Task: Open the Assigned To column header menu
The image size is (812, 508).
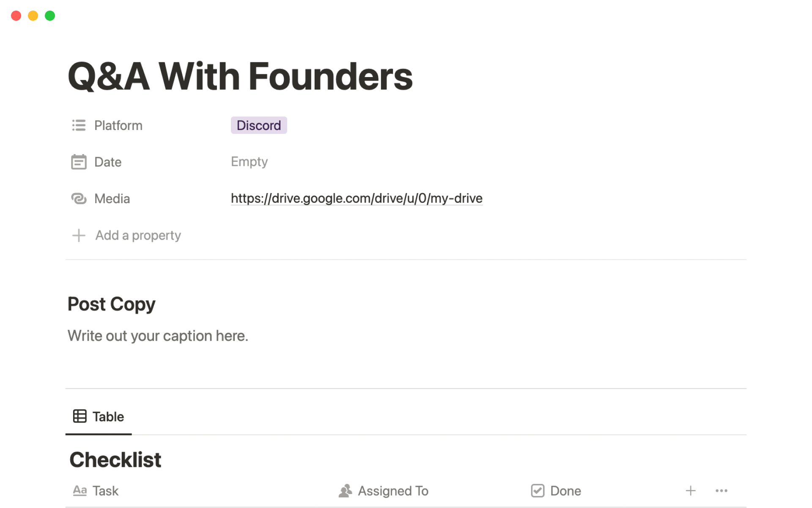Action: click(393, 491)
